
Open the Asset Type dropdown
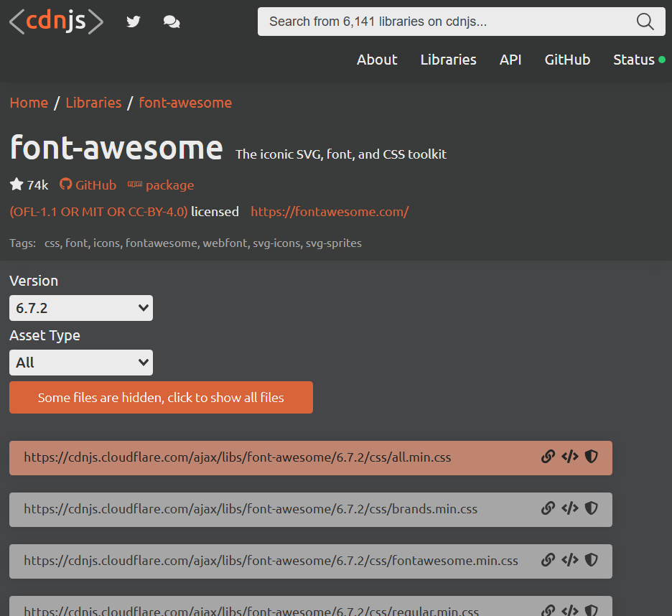tap(81, 363)
